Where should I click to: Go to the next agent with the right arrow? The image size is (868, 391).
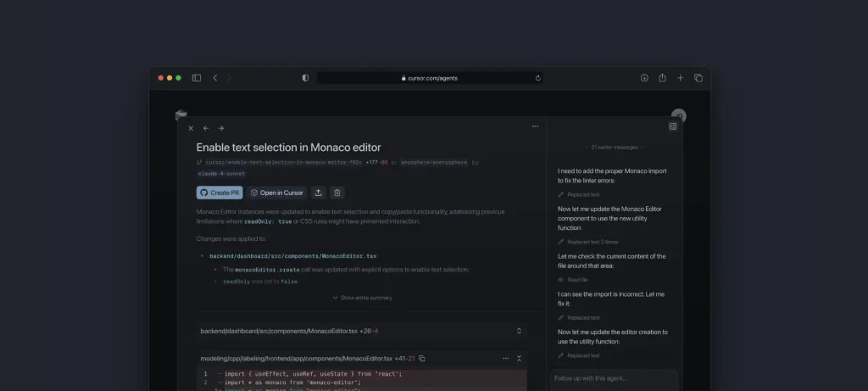221,128
